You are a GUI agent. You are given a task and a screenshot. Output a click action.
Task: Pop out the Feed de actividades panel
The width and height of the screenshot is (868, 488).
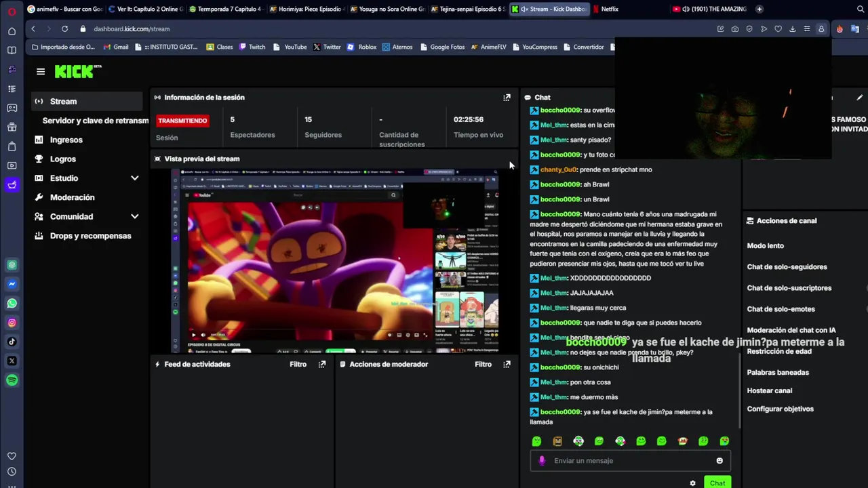[322, 365]
